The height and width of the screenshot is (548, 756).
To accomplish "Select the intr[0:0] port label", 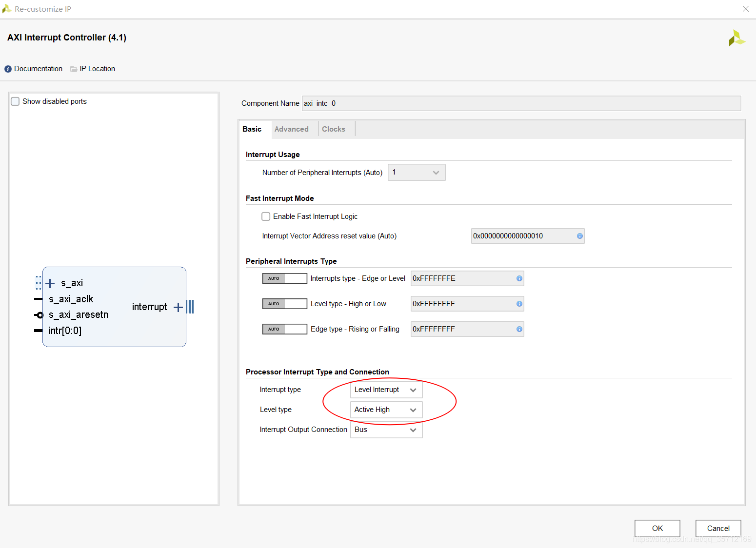I will point(65,331).
